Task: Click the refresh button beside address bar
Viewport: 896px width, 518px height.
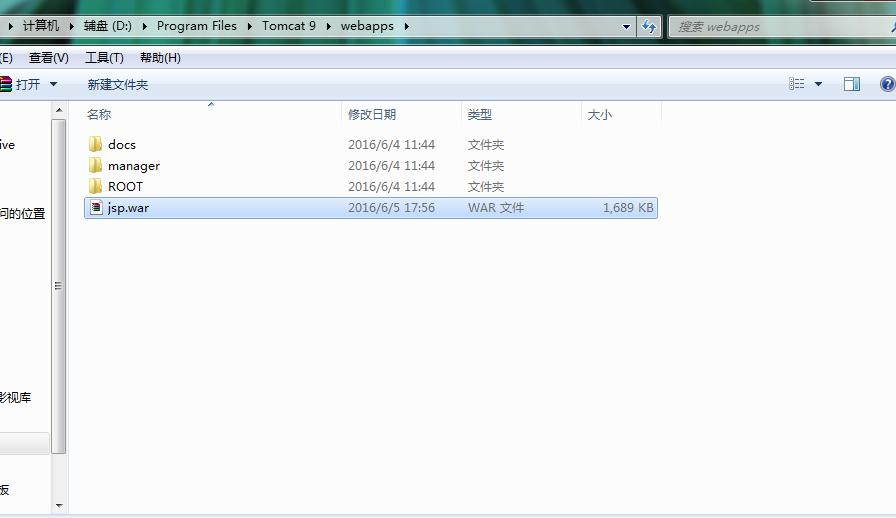Action: (649, 26)
